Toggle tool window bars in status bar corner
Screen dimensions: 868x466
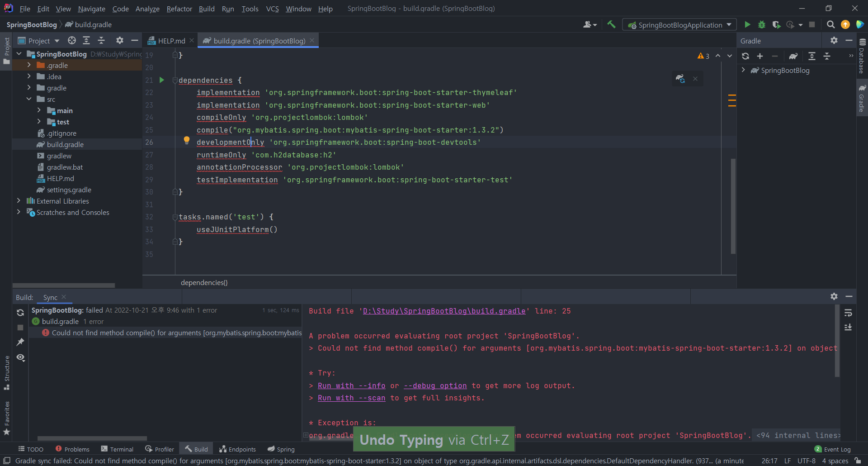pyautogui.click(x=7, y=461)
